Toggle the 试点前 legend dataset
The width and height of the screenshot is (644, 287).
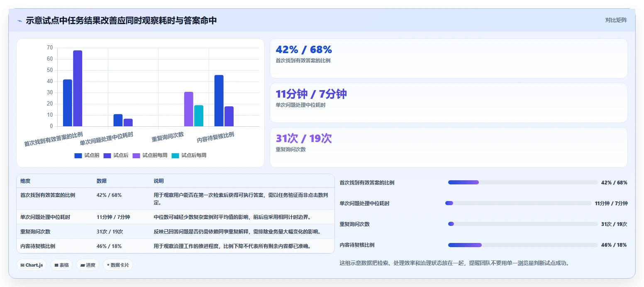[x=87, y=155]
